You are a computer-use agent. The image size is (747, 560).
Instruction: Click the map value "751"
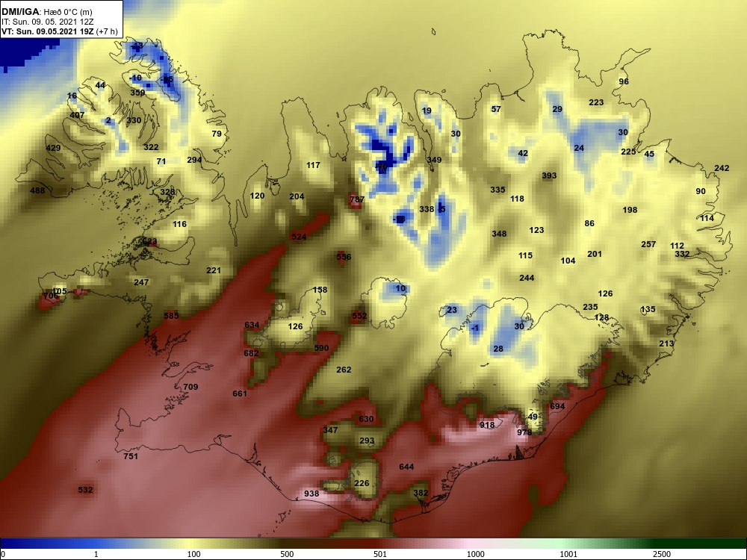tap(131, 456)
